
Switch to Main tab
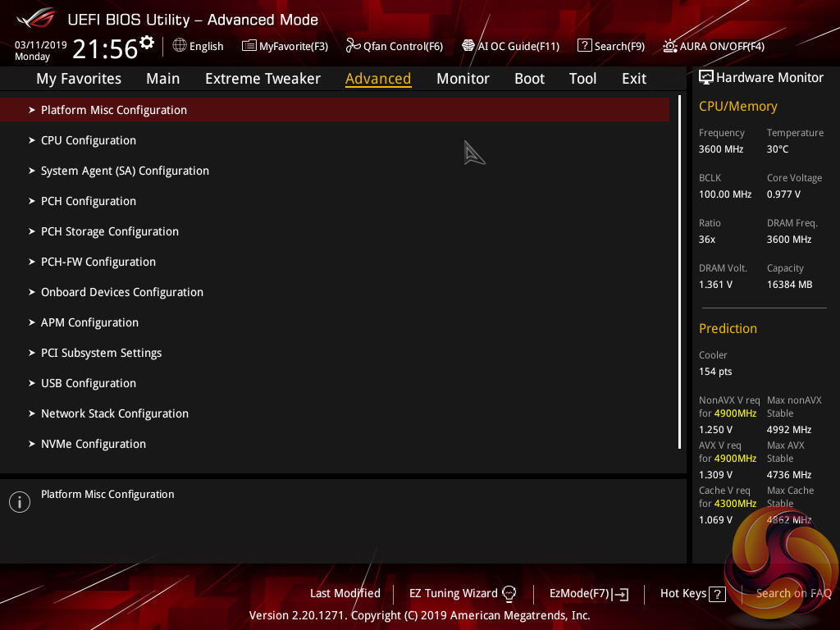163,79
